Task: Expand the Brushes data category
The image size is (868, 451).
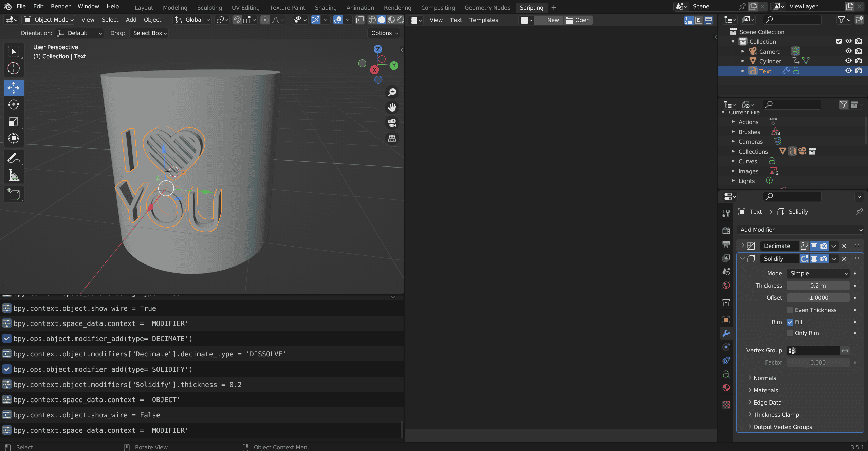Action: [733, 132]
